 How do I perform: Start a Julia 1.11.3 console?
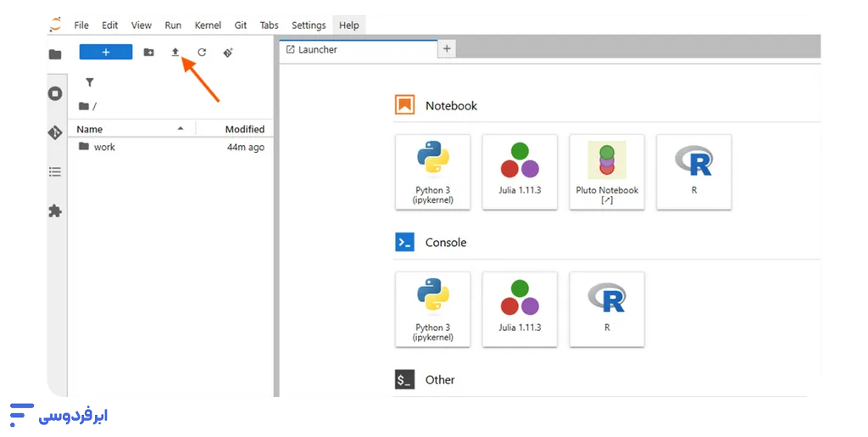pyautogui.click(x=520, y=309)
